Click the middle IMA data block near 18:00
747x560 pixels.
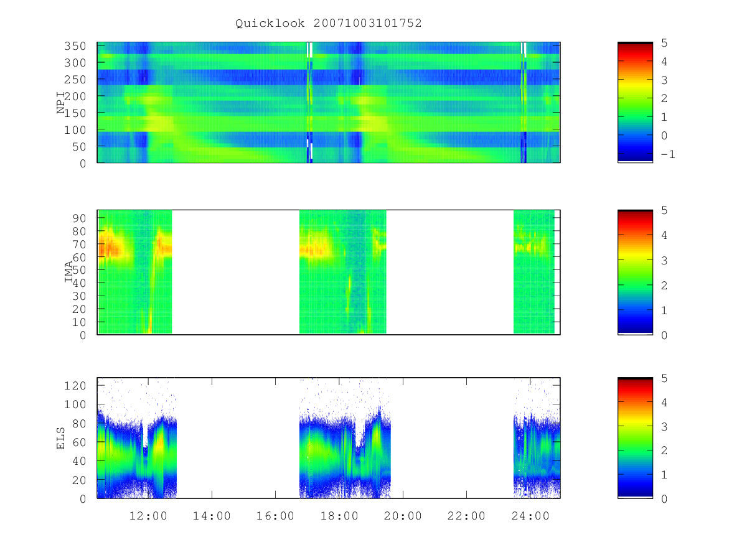point(343,272)
